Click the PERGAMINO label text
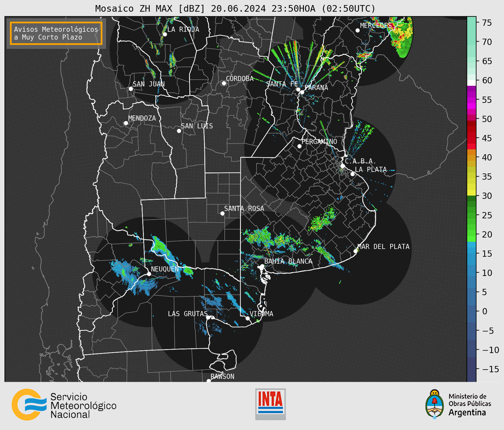 coord(319,141)
